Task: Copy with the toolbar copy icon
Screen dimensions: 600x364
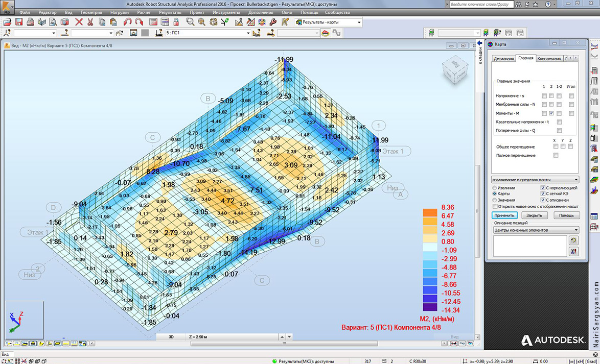Action: 102,22
